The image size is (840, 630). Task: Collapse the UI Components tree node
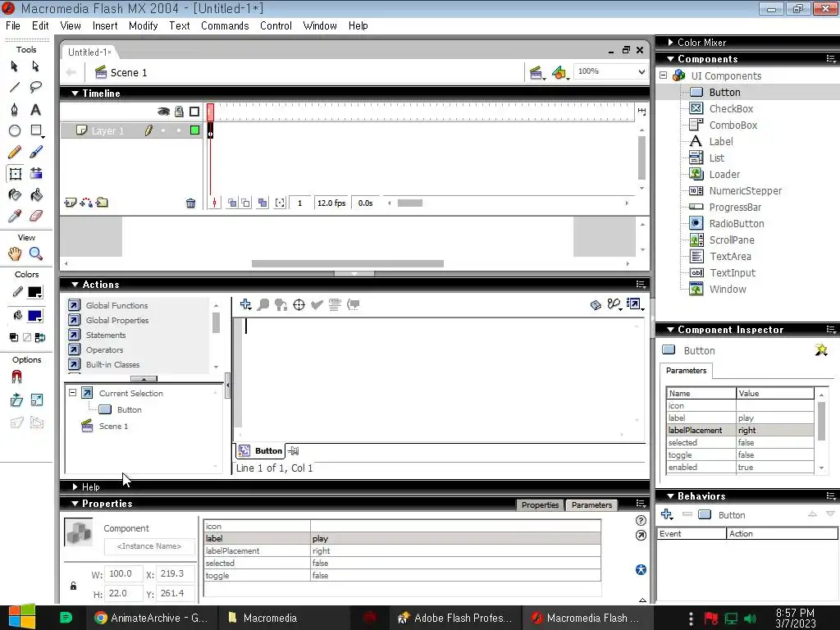663,75
